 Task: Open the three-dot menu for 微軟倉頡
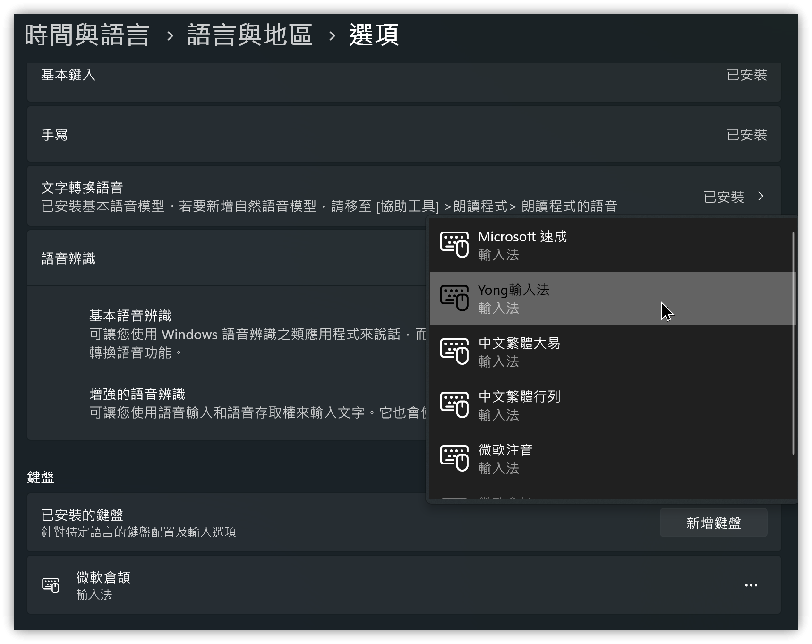pos(751,585)
